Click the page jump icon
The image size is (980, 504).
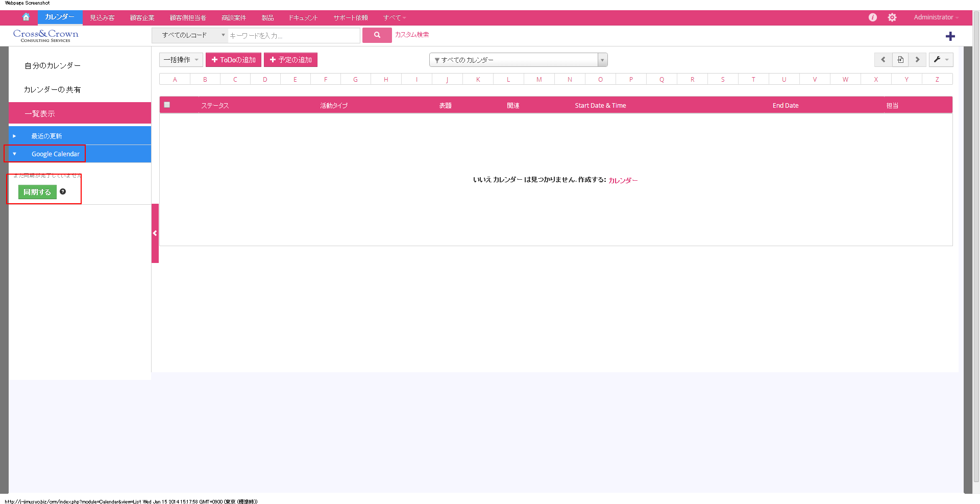point(900,60)
